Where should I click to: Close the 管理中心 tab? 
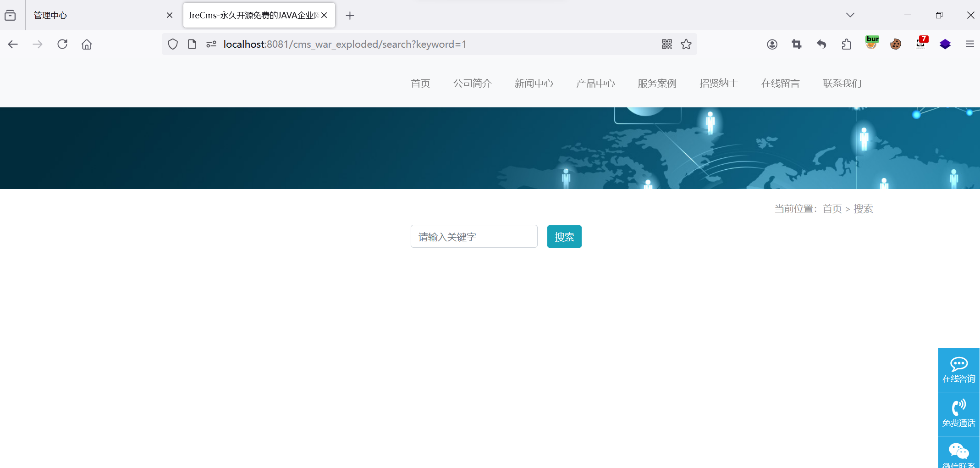pyautogui.click(x=170, y=15)
